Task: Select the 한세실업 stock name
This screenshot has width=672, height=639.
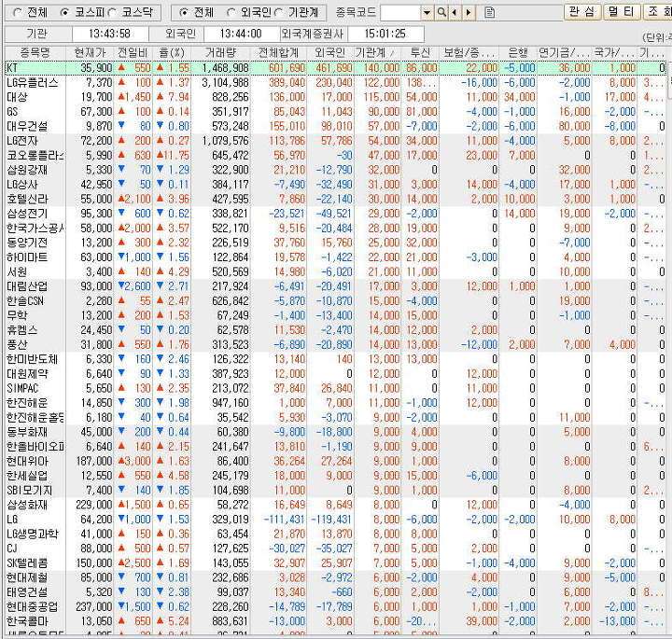Action: coord(27,476)
